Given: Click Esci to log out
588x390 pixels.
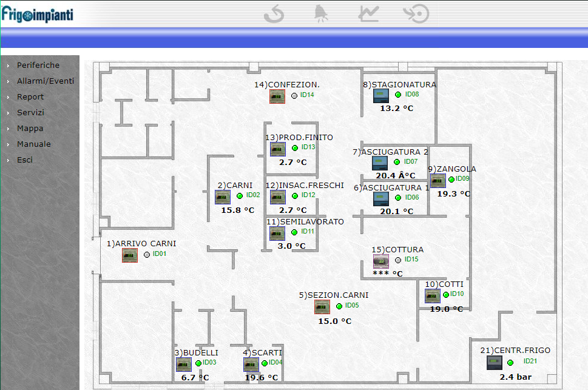Looking at the screenshot, I should [x=25, y=160].
